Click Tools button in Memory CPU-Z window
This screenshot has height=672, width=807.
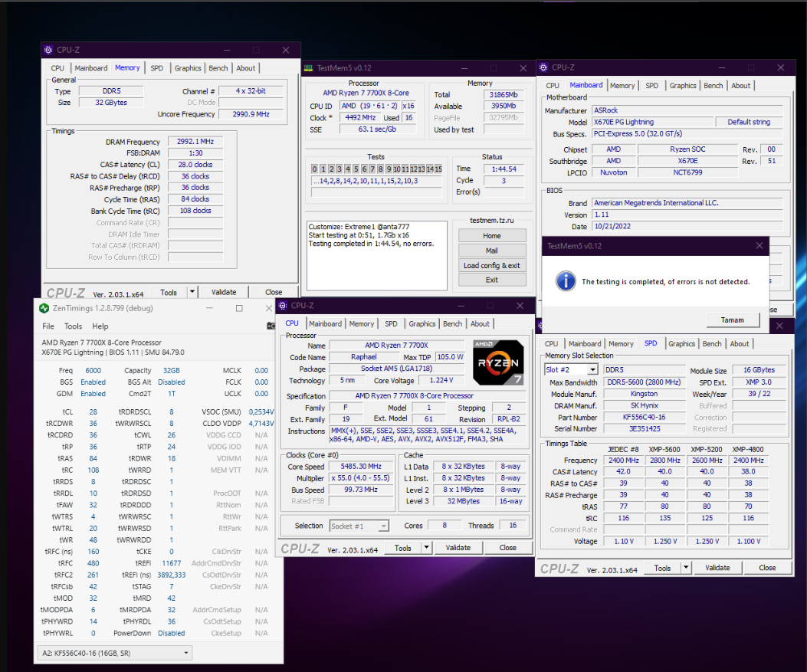(169, 292)
